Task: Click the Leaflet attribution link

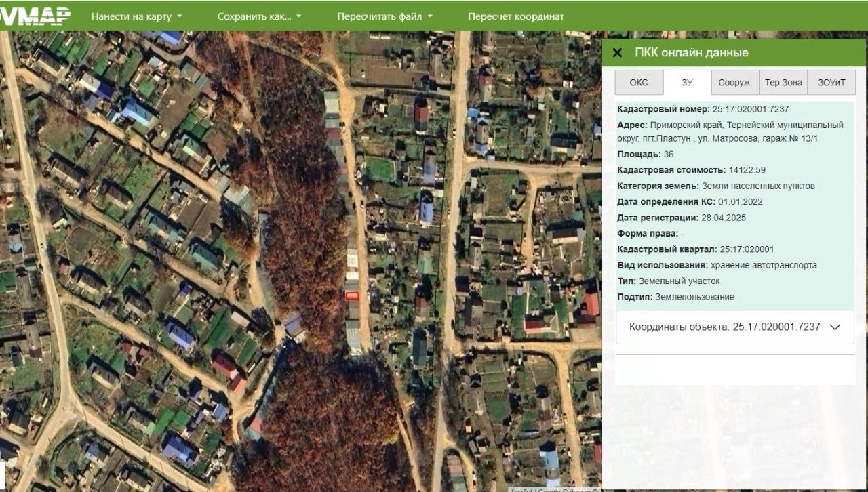Action: click(x=522, y=489)
